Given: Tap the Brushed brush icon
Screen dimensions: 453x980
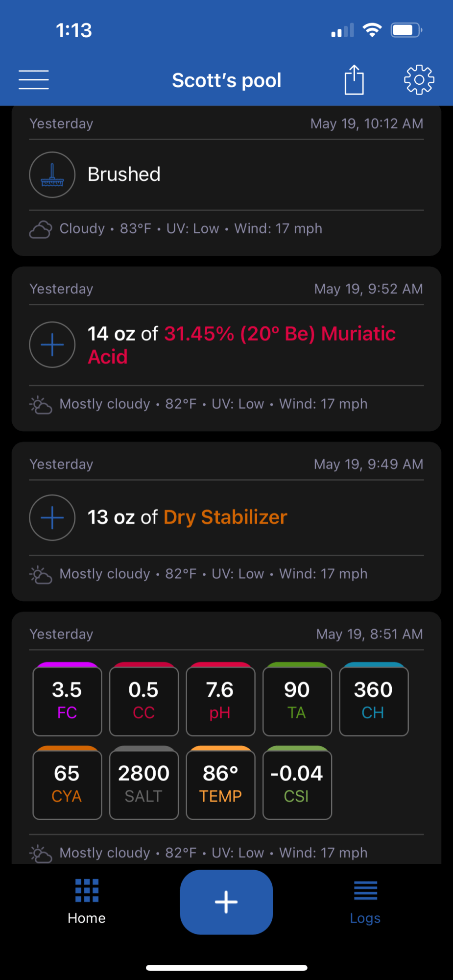Looking at the screenshot, I should pyautogui.click(x=52, y=174).
